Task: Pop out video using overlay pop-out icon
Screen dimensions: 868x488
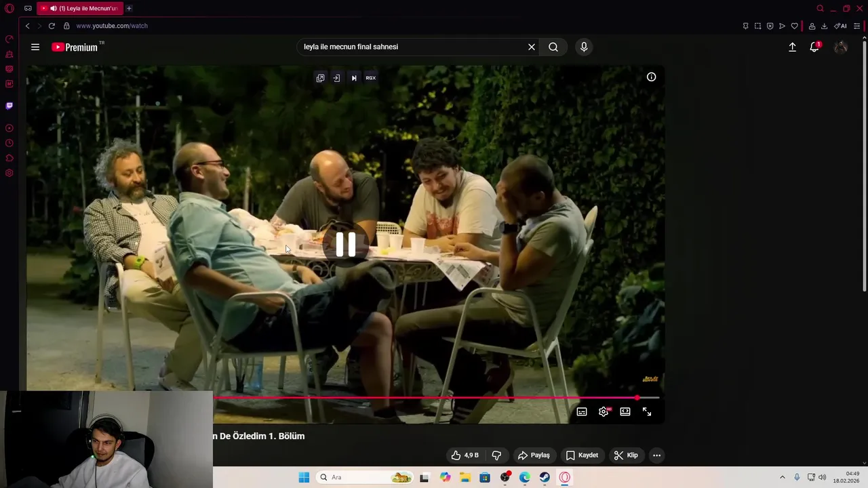Action: click(320, 78)
